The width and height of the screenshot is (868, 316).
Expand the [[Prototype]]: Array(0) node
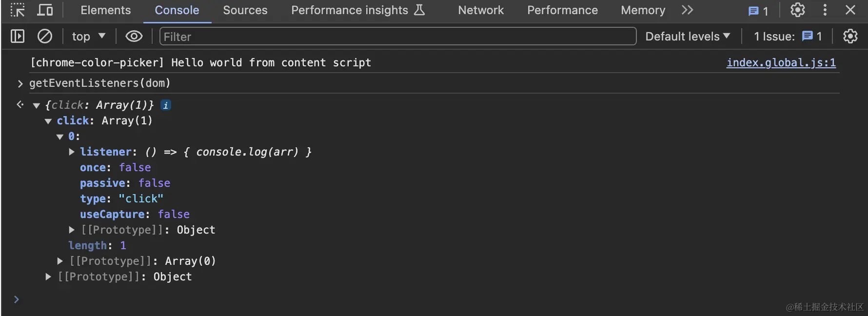[60, 261]
